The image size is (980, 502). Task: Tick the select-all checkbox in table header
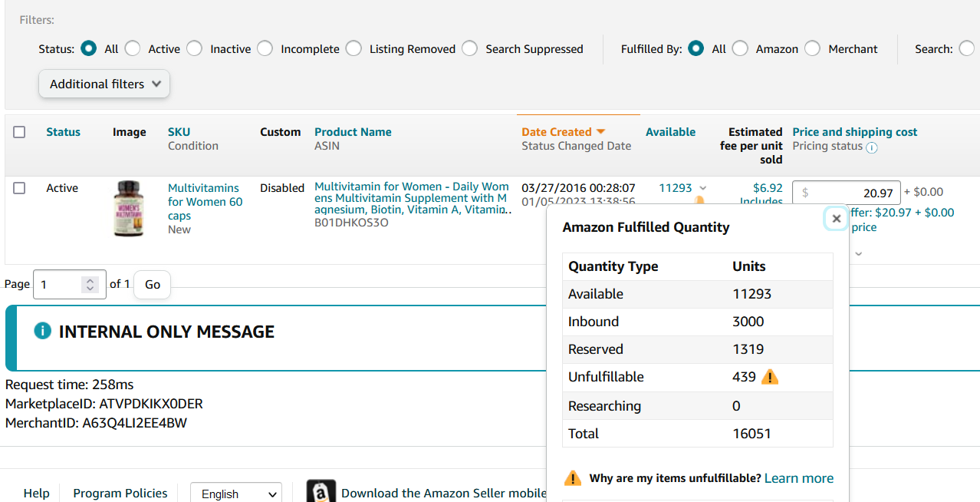pyautogui.click(x=19, y=132)
